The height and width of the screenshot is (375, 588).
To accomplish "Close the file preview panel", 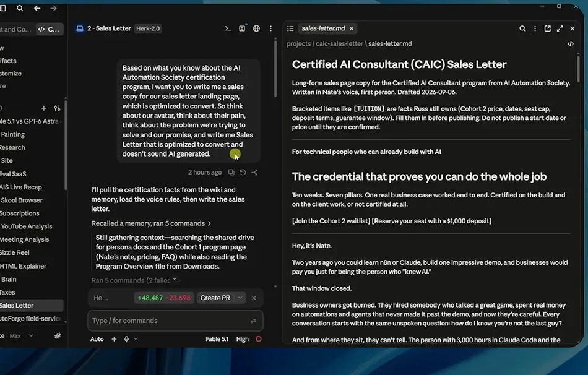I will click(573, 28).
